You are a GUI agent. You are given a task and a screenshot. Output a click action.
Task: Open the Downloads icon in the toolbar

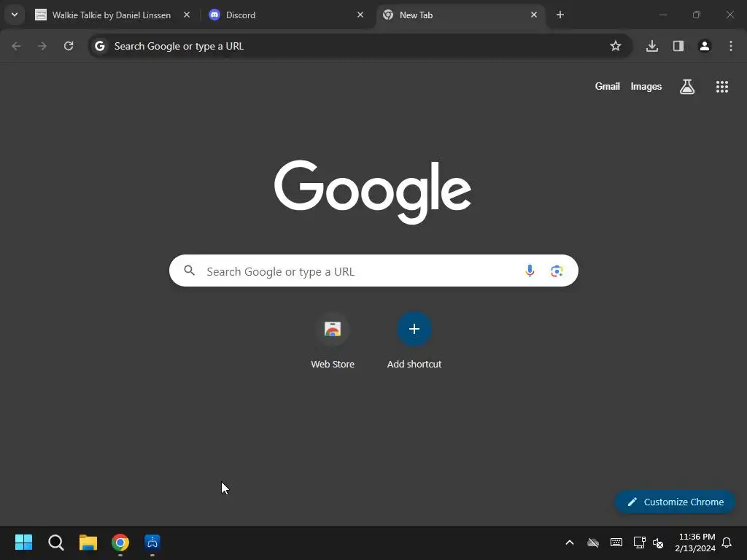point(652,46)
